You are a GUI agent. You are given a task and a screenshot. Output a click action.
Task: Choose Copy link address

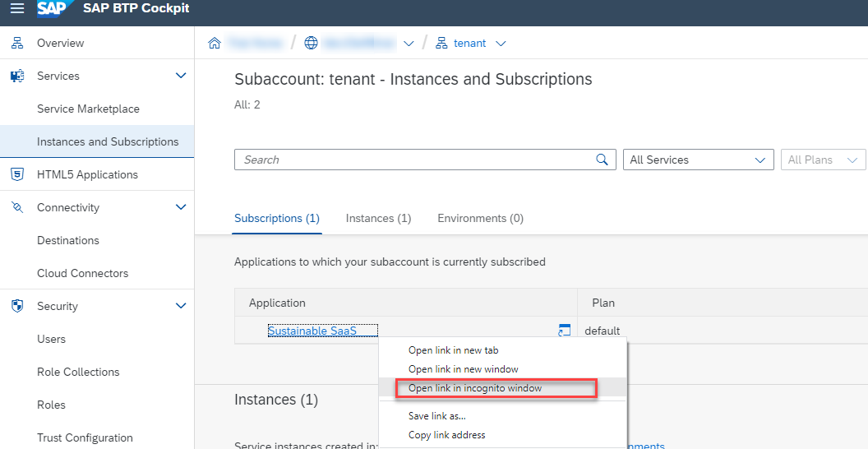pyautogui.click(x=446, y=434)
